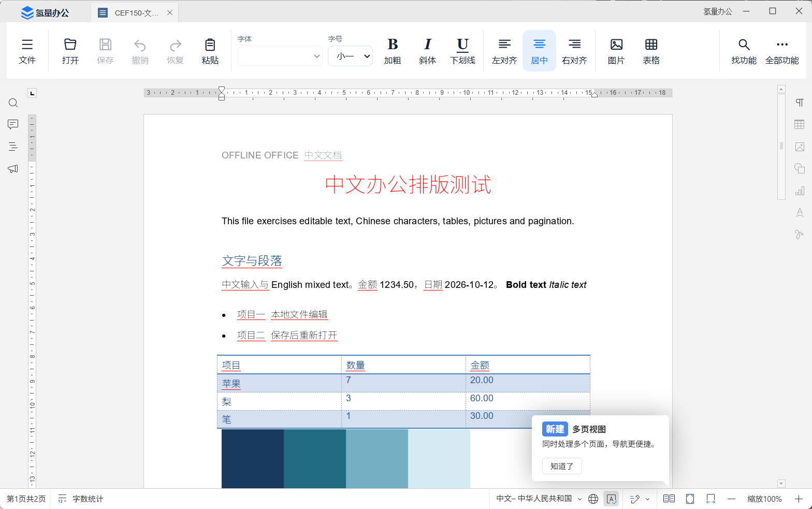Open the paragraph settings icon in the right sidebar

point(800,103)
